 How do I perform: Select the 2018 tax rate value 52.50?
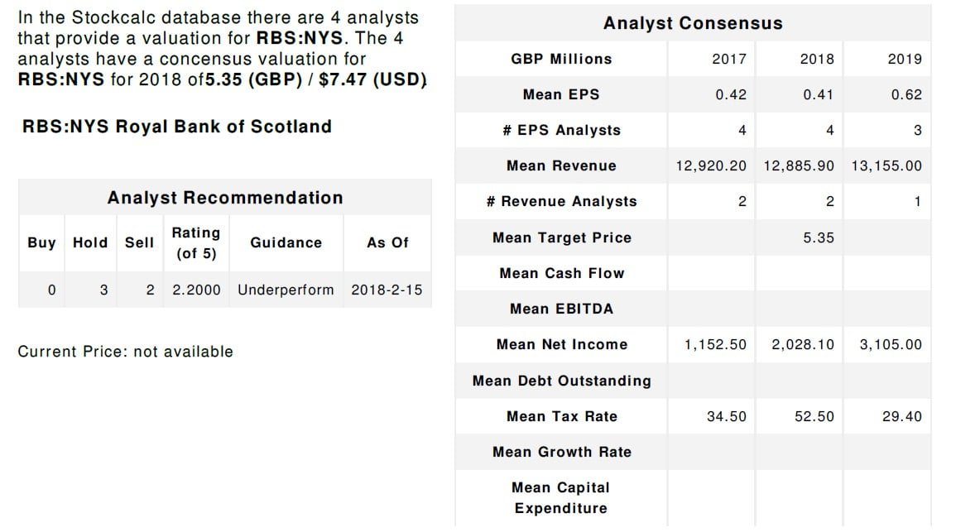[x=814, y=416]
